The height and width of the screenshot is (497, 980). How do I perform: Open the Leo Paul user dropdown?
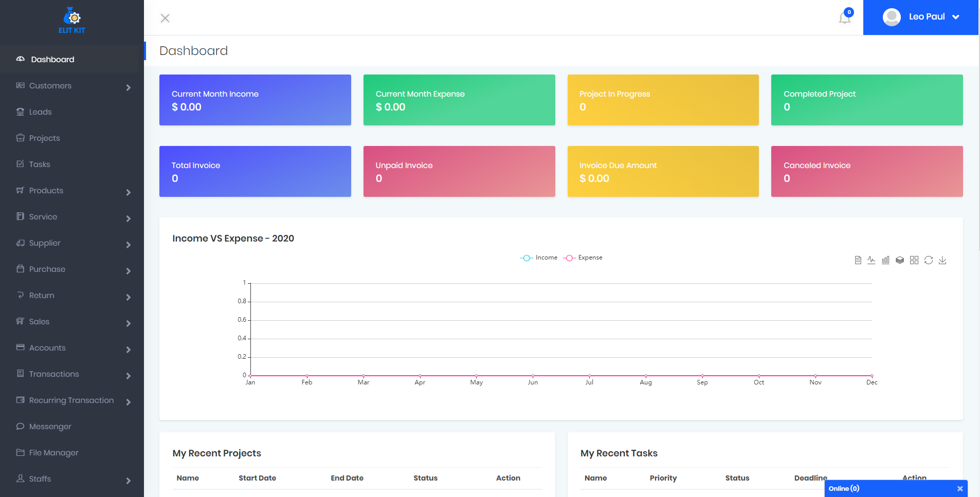(x=921, y=17)
